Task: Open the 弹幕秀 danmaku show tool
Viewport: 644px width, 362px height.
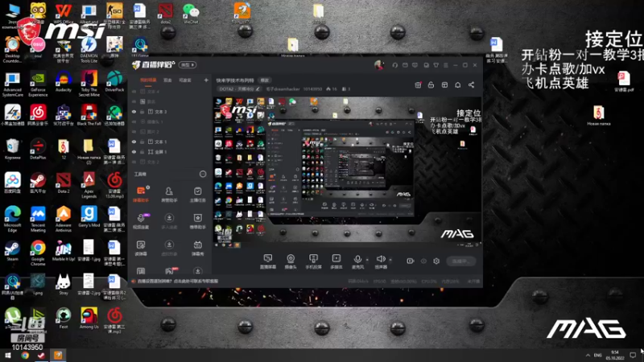Action: coord(197,248)
